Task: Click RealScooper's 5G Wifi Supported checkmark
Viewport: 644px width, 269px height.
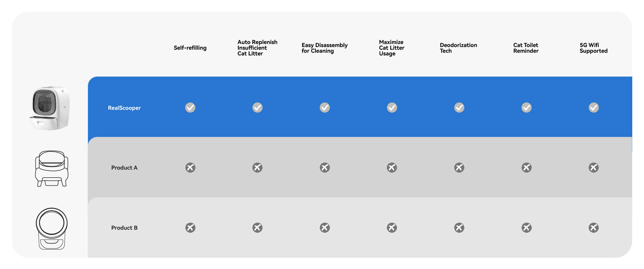Action: pos(593,107)
